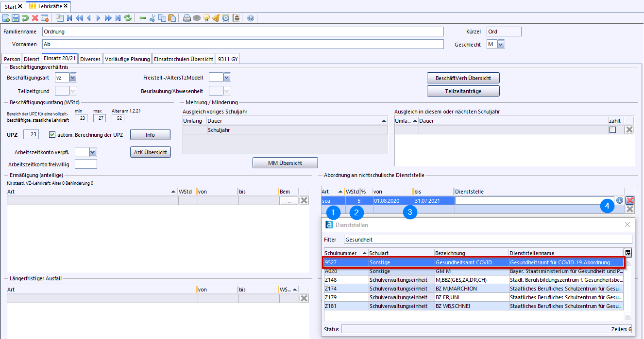
Task: Open the Dienst tab
Action: (32, 59)
